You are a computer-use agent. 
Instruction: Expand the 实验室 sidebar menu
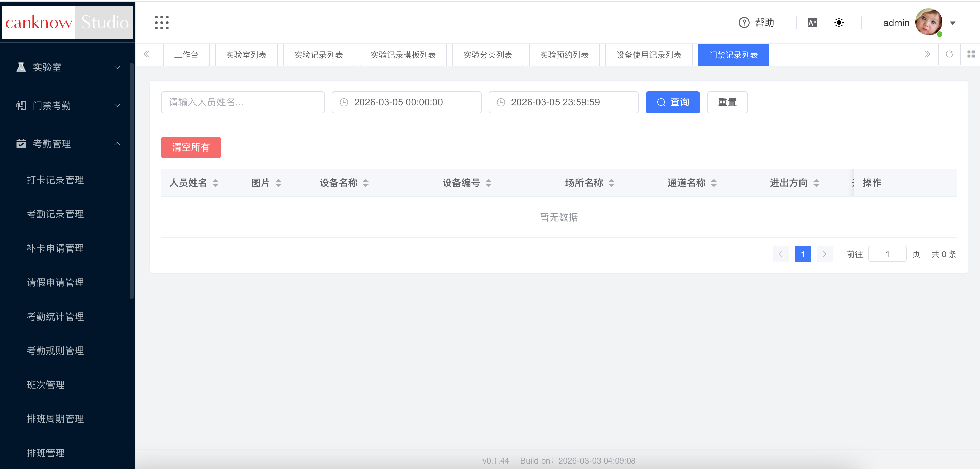[67, 67]
